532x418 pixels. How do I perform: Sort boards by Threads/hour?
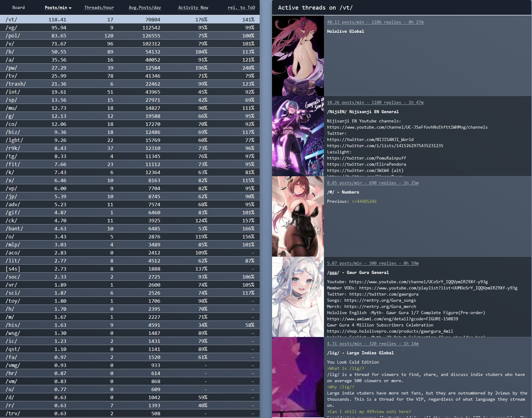99,7
